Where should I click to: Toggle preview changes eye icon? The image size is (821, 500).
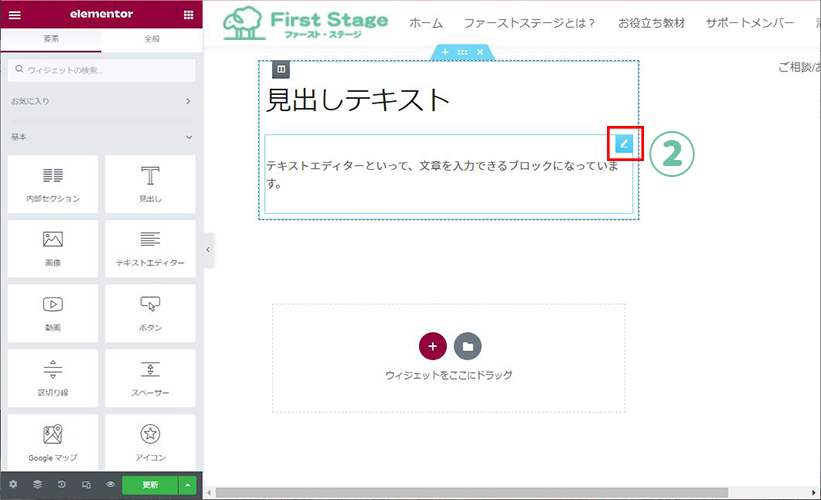[110, 485]
